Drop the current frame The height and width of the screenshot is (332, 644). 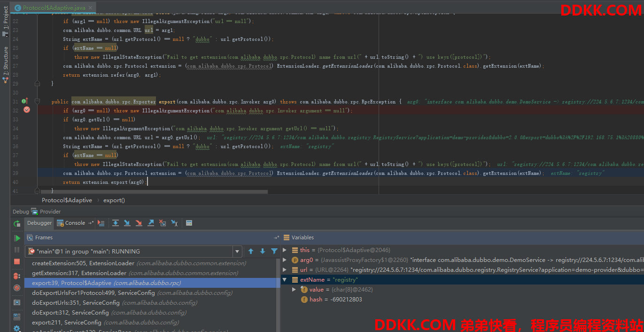163,223
